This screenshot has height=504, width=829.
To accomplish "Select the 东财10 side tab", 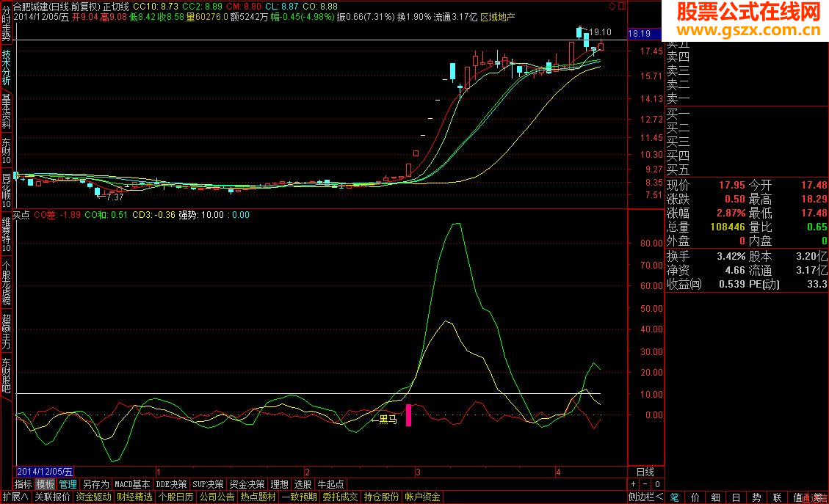I will [x=6, y=151].
